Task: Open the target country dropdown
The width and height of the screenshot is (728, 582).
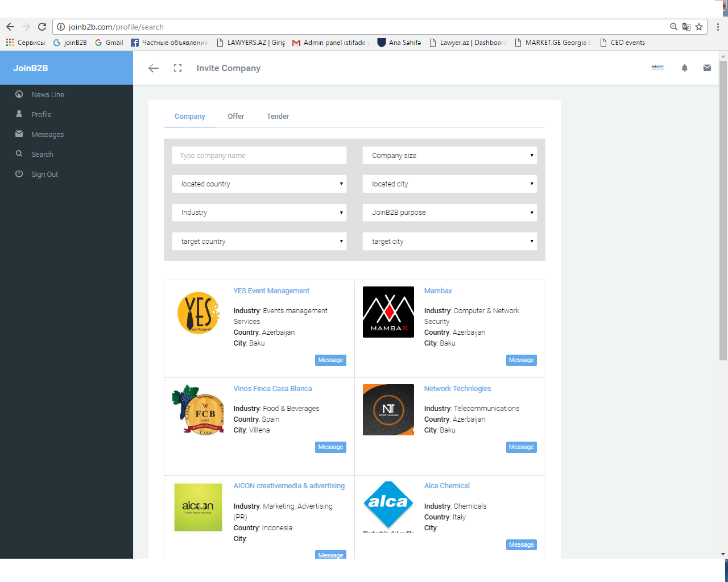Action: 259,242
